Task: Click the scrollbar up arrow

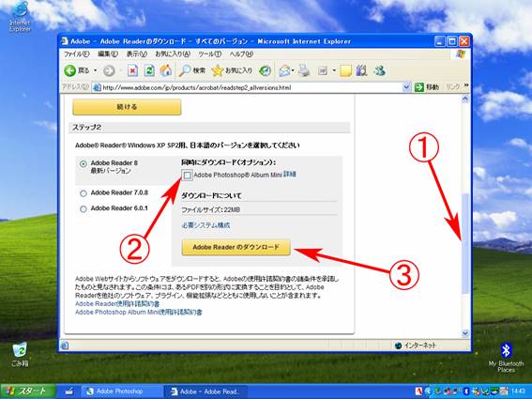Action: [x=465, y=100]
